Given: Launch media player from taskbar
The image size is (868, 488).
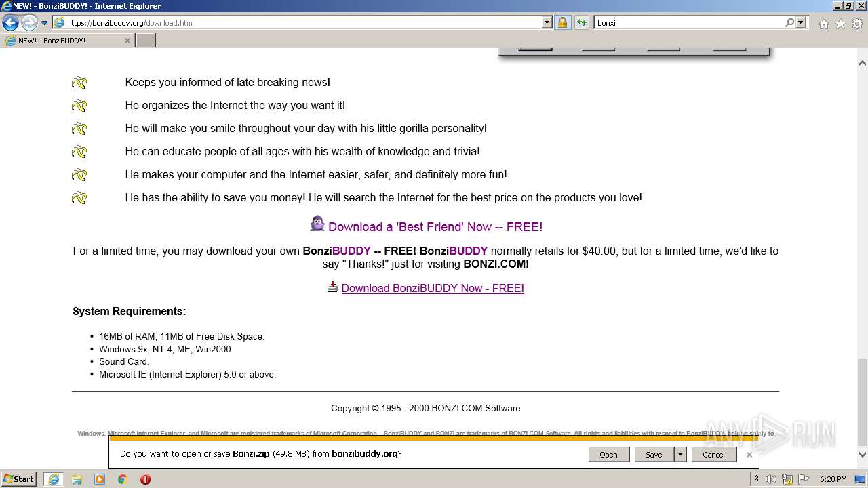Looking at the screenshot, I should (x=100, y=479).
